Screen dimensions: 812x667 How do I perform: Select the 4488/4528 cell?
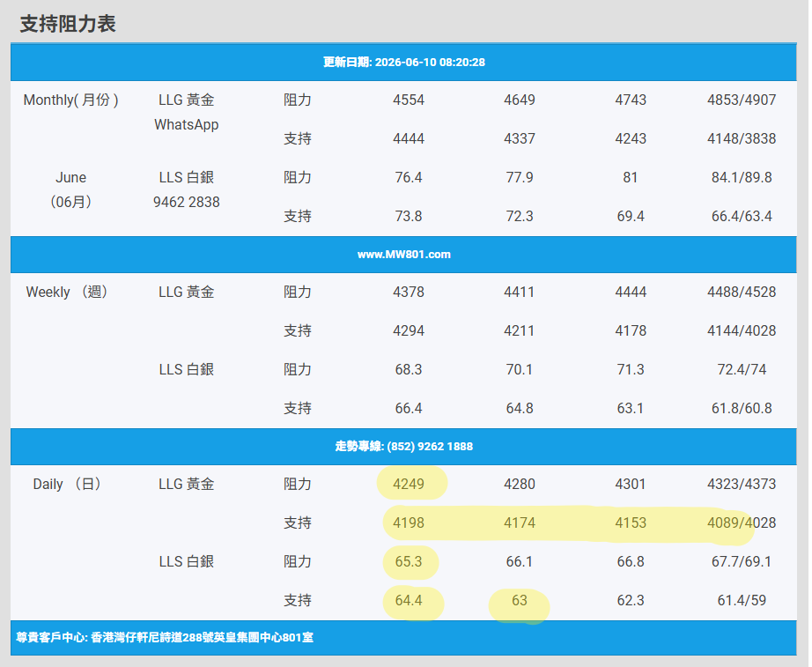(742, 292)
